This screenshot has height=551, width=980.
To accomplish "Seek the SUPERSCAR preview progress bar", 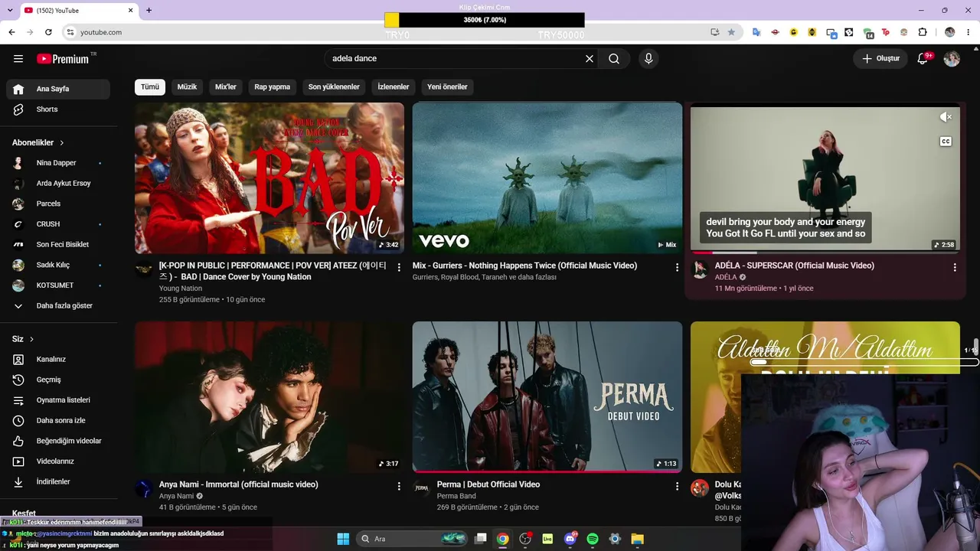I will (825, 252).
